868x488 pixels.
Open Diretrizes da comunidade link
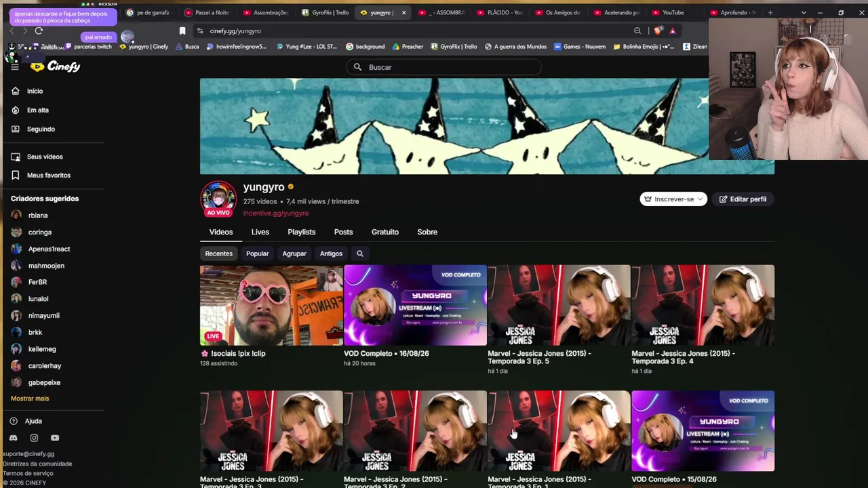(x=37, y=464)
